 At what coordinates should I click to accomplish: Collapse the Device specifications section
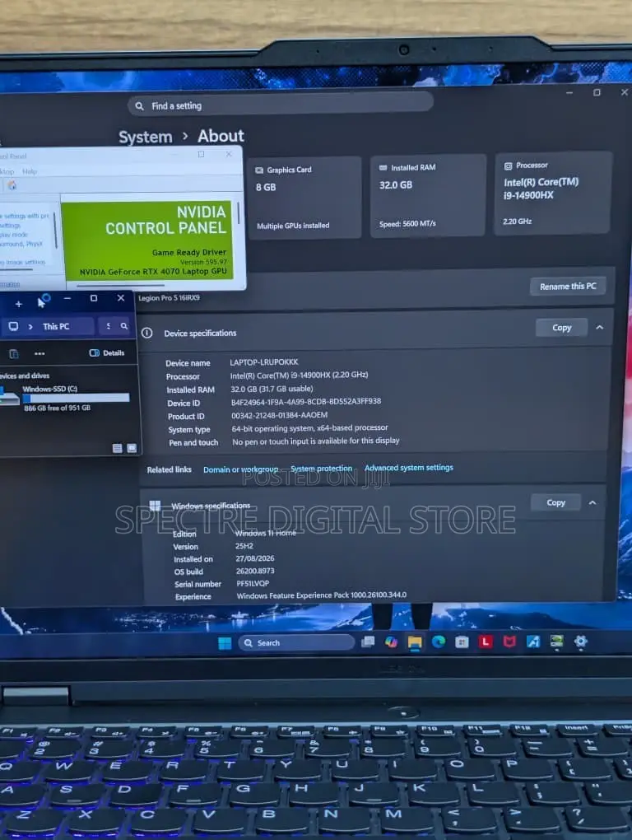pos(600,327)
